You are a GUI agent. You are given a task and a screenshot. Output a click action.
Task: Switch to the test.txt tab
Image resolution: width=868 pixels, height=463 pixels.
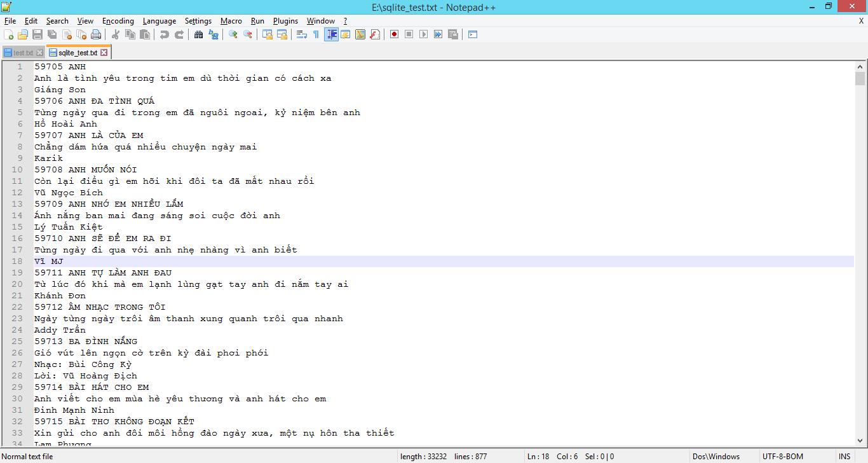point(23,53)
